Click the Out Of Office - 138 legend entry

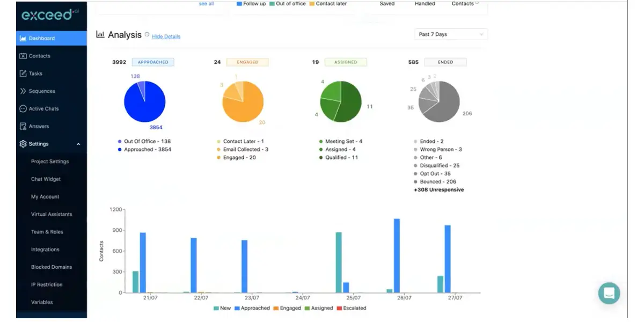(x=144, y=142)
